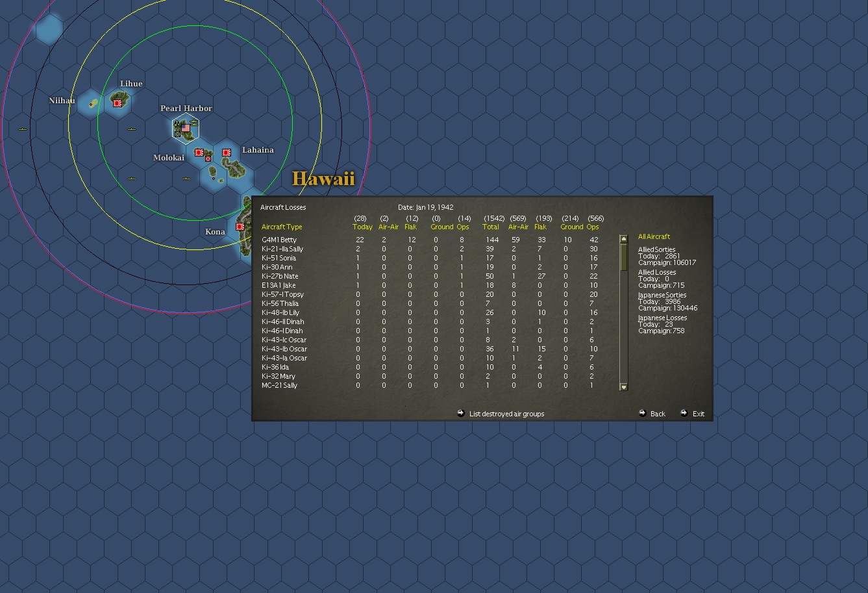
Task: Select the Ki-46-I Dinah row
Action: tap(430, 331)
